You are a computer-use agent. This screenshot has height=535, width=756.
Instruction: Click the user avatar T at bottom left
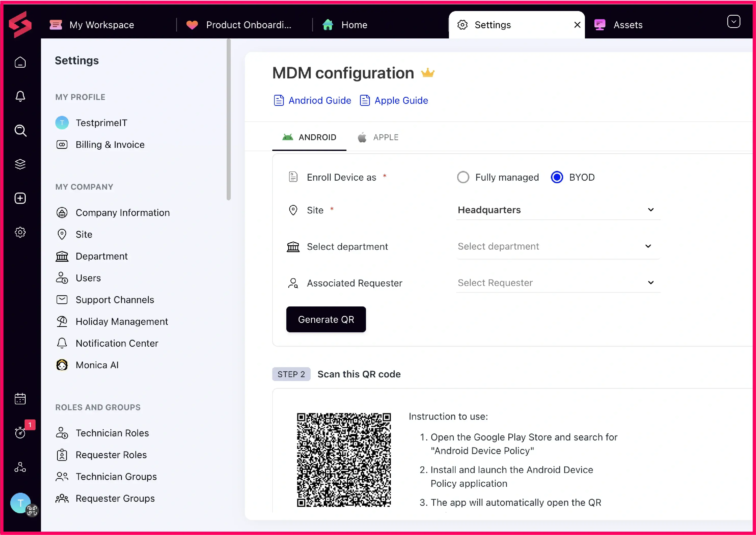[x=20, y=503]
